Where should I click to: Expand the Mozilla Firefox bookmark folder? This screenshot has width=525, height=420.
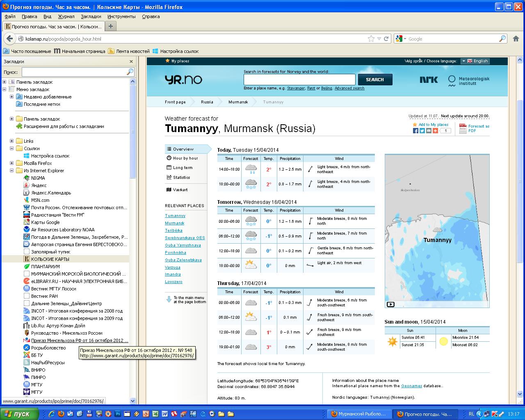(12, 163)
